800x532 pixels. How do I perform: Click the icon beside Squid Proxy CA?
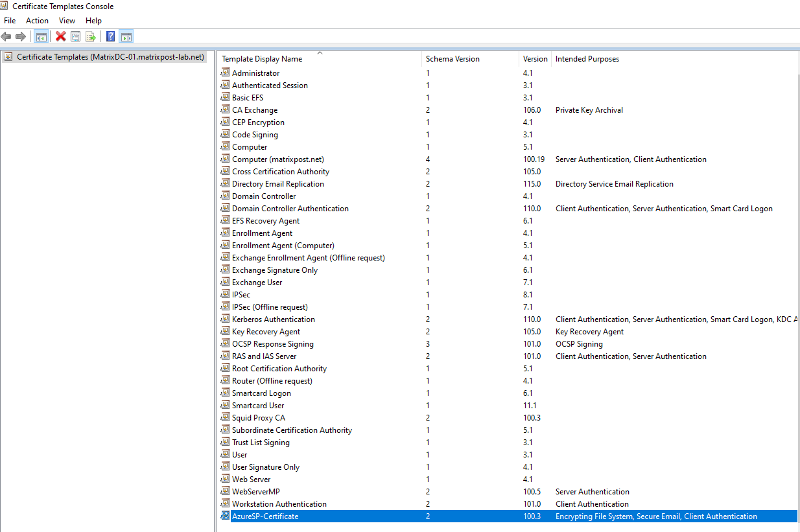226,418
